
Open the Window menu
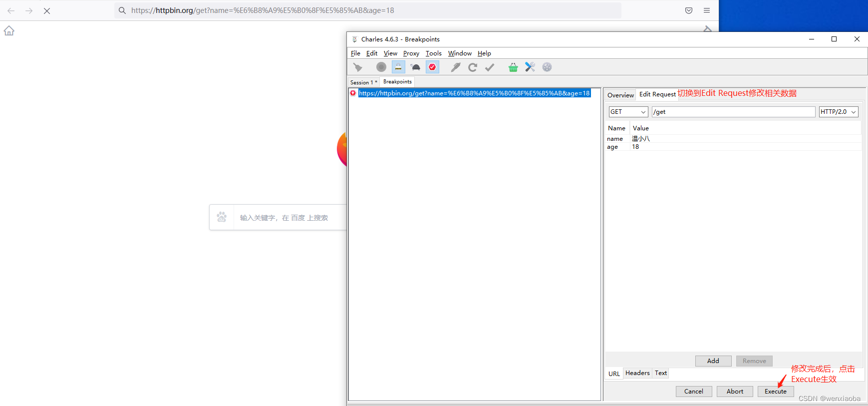point(460,53)
